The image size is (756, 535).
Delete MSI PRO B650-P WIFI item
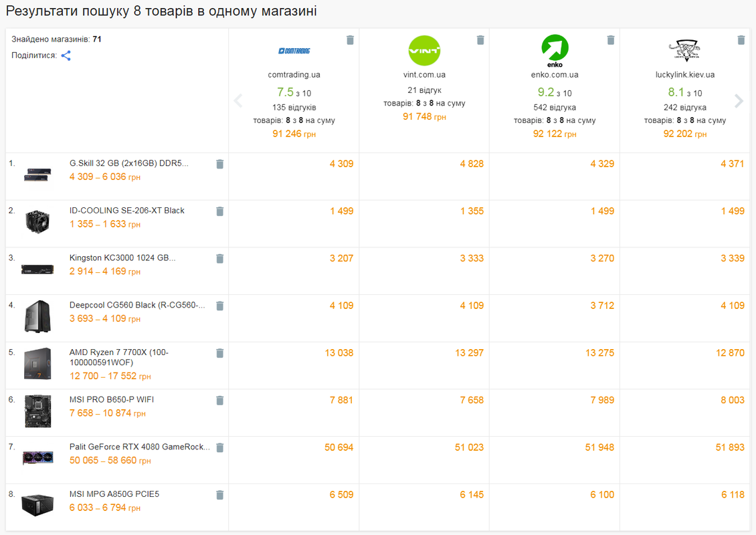coord(220,401)
